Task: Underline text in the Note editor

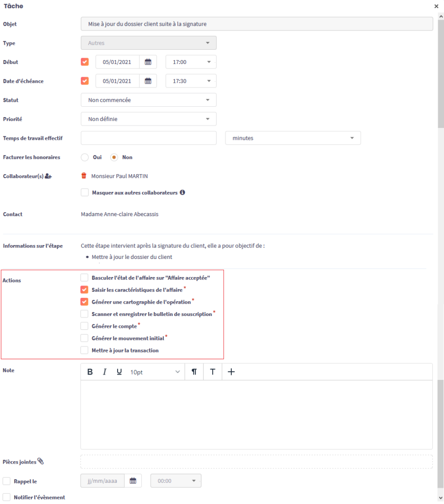Action: (119, 372)
